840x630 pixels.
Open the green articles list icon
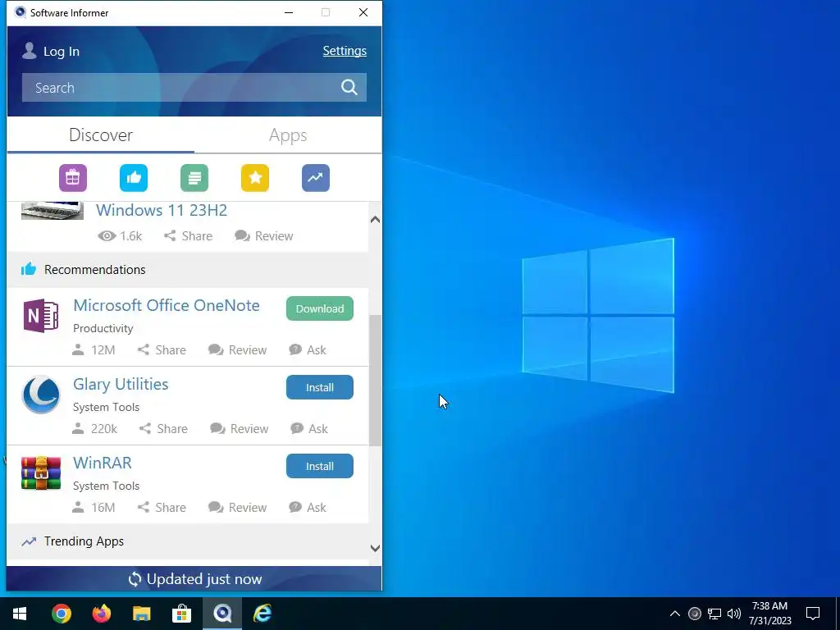click(194, 178)
